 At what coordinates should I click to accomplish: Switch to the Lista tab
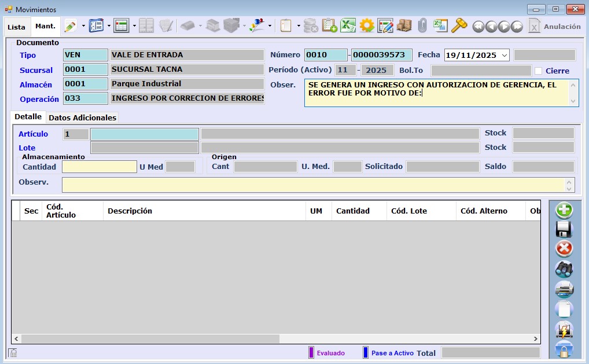tap(16, 27)
